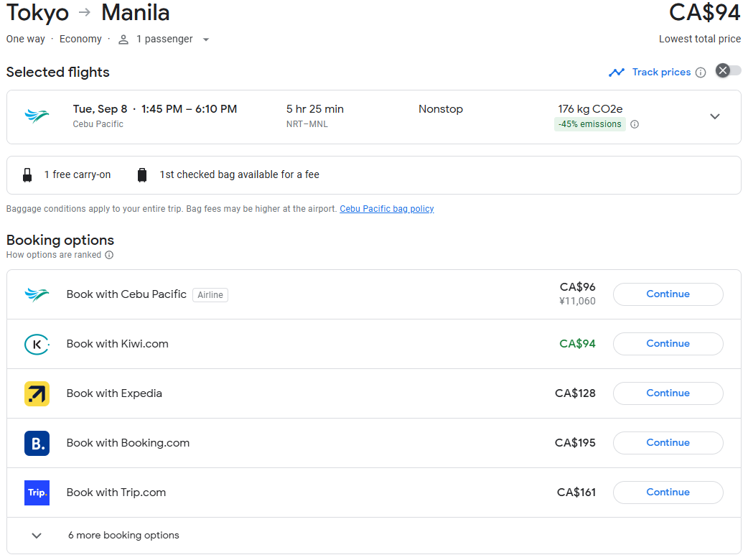Click the info icon beside How options are ranked

click(x=109, y=255)
